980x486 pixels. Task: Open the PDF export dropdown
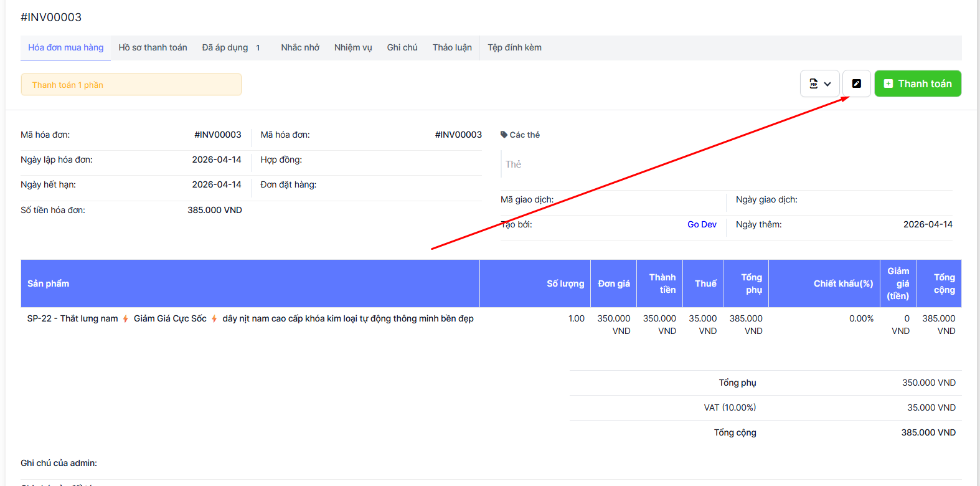(x=819, y=83)
